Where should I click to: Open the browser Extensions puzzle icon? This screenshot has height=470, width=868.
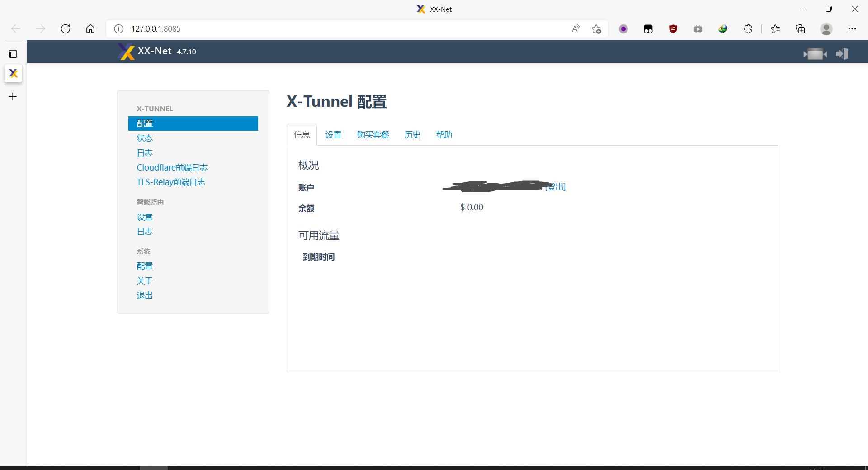(x=748, y=28)
